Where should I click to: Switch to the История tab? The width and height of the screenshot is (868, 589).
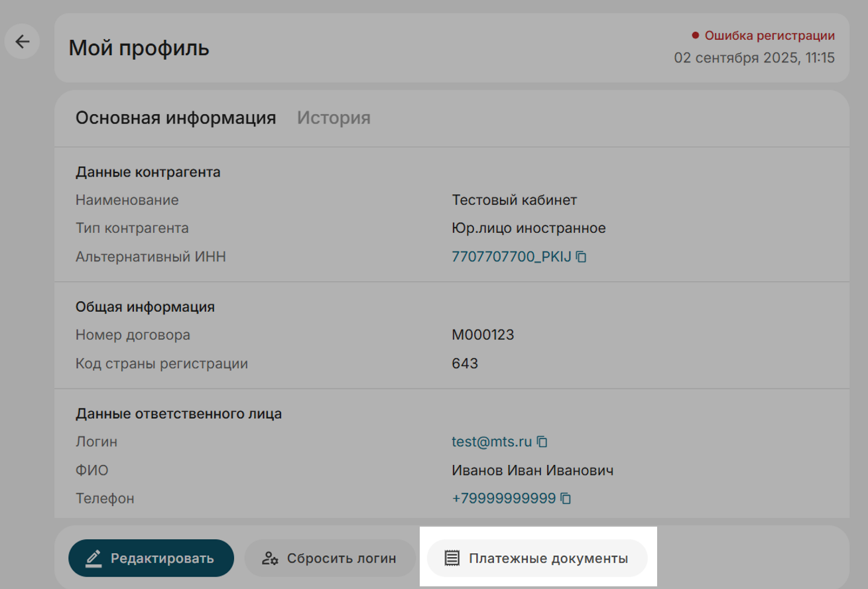click(334, 118)
